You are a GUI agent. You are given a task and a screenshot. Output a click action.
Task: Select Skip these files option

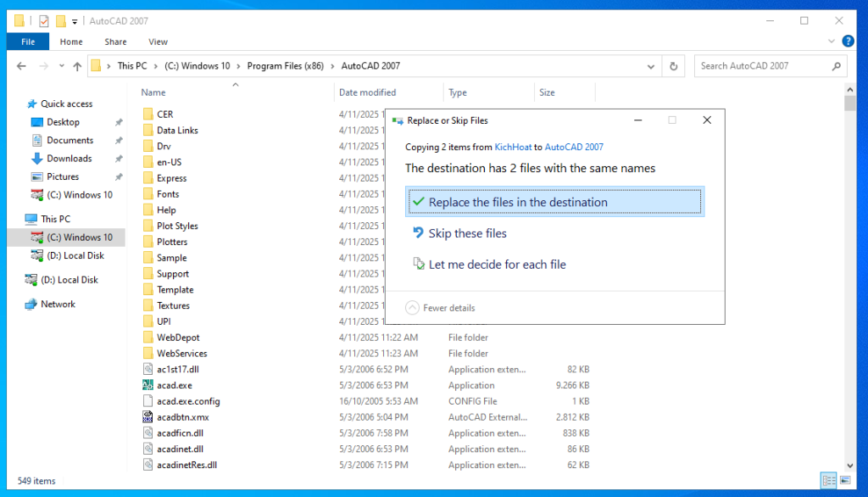tap(467, 233)
